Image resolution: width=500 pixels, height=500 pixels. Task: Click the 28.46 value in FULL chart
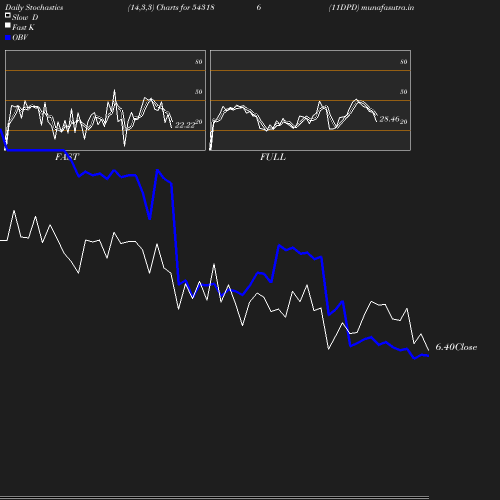pyautogui.click(x=389, y=119)
